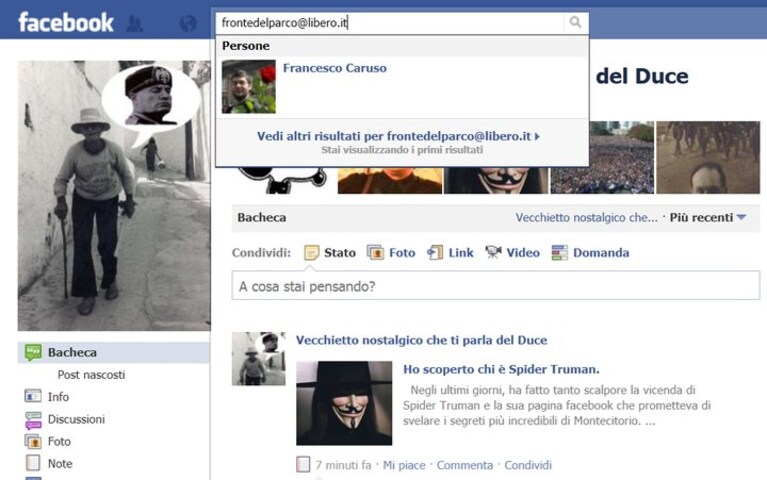
Task: Click Mi piace on the post
Action: coord(404,465)
